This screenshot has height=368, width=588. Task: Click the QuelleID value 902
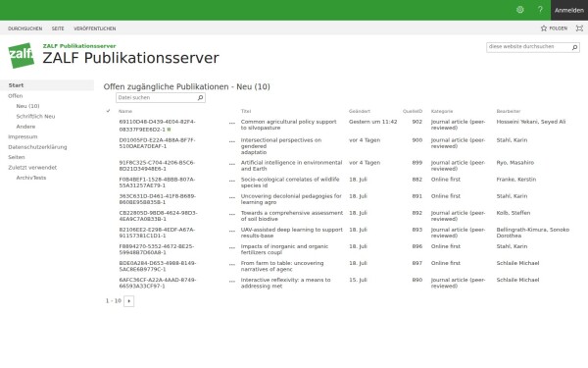(417, 122)
